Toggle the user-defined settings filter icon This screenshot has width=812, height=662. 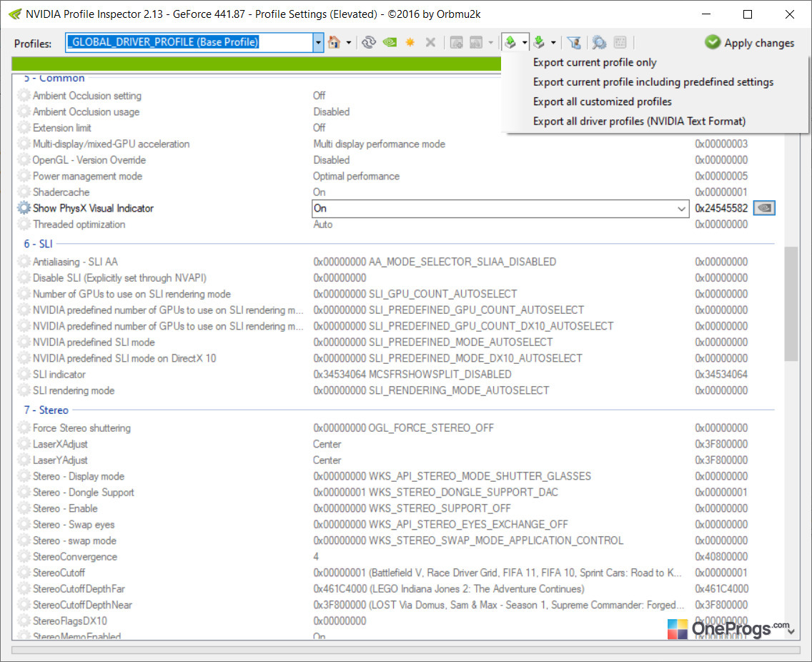click(x=574, y=42)
